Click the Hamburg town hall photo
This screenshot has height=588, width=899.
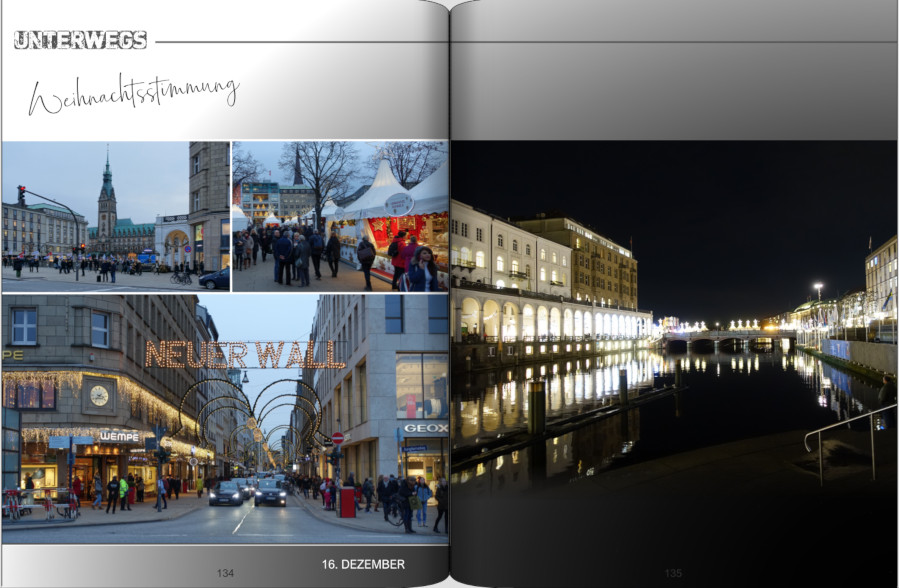point(116,217)
